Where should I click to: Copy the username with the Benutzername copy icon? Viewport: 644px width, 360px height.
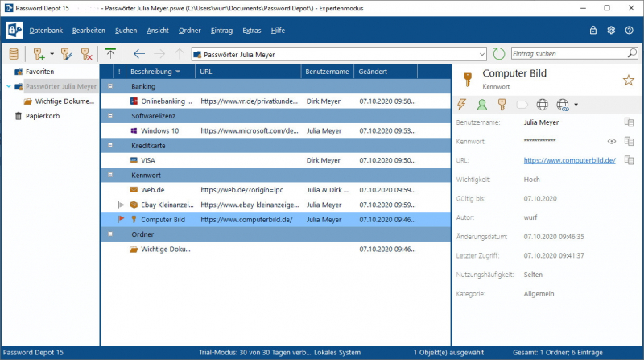pyautogui.click(x=630, y=122)
